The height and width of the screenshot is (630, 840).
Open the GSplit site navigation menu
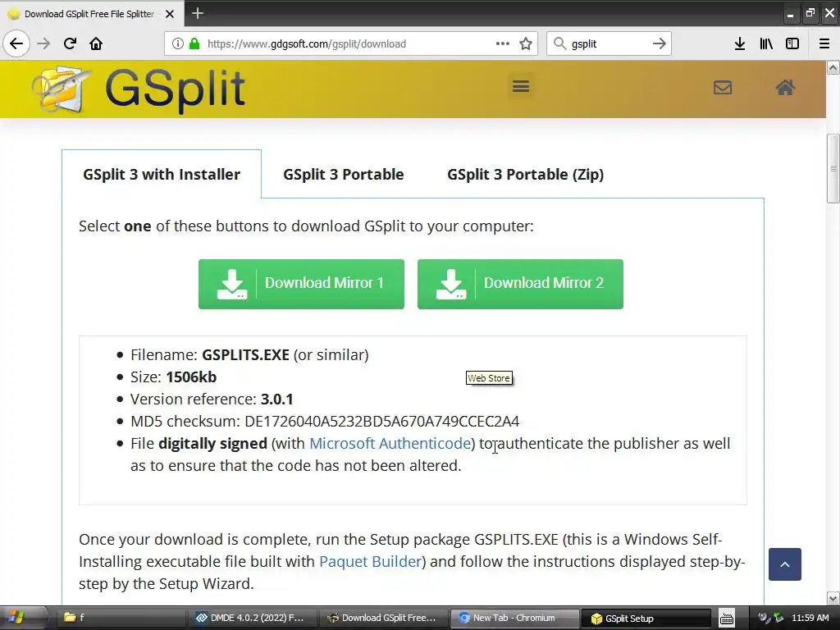coord(521,85)
